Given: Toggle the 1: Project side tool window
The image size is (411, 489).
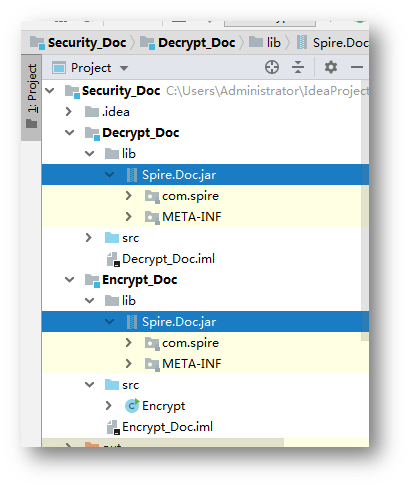Looking at the screenshot, I should 31,97.
